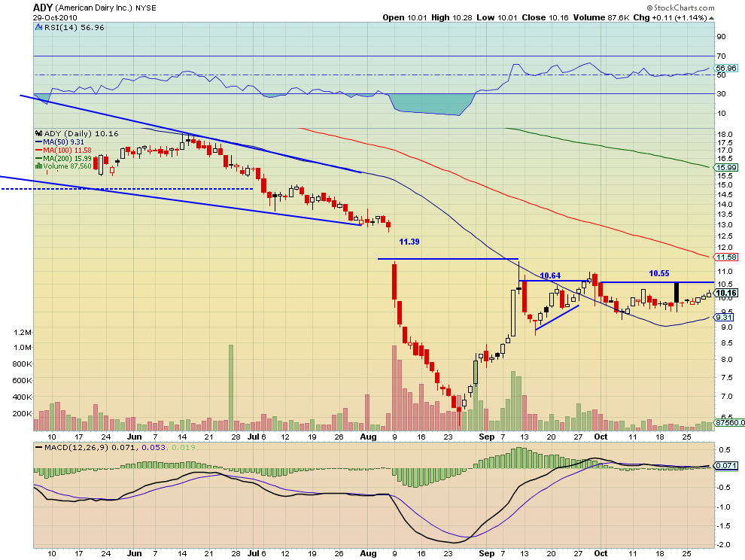Click the 1.2M volume scale label

pyautogui.click(x=23, y=332)
